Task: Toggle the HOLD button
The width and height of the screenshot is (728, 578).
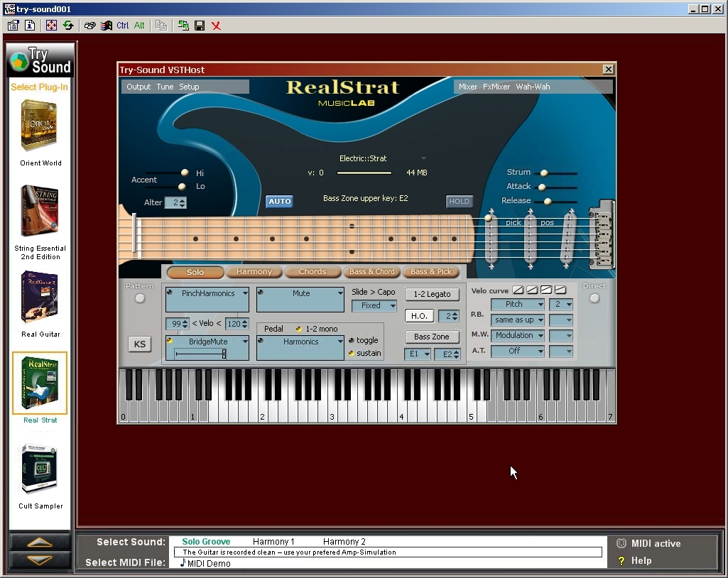Action: click(460, 201)
